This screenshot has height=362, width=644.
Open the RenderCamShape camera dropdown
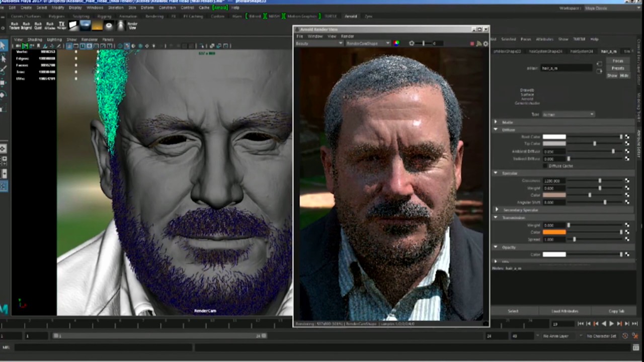coord(368,44)
